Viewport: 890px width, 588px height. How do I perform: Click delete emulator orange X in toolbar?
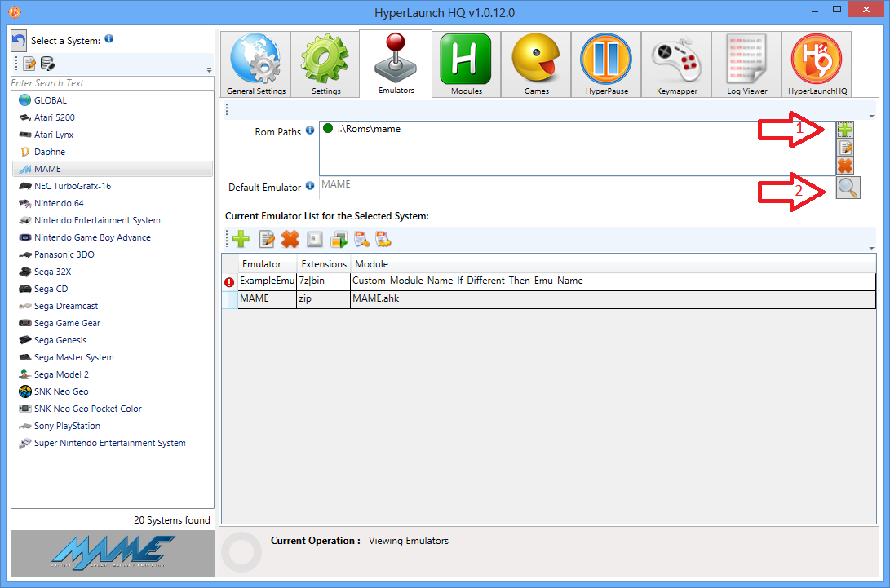(290, 239)
